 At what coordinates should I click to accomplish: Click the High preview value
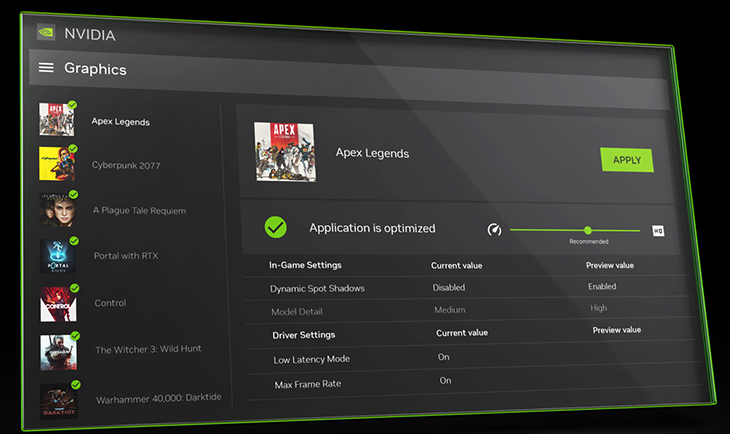[x=599, y=308]
